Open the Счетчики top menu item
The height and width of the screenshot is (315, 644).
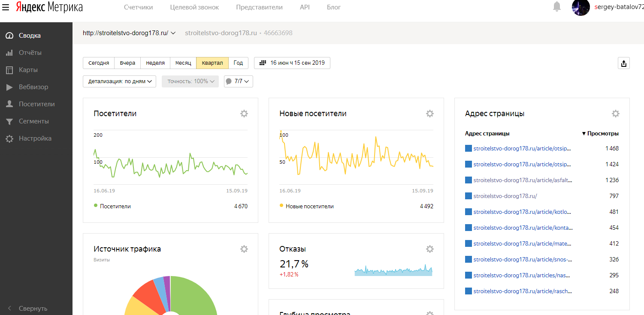(x=138, y=7)
